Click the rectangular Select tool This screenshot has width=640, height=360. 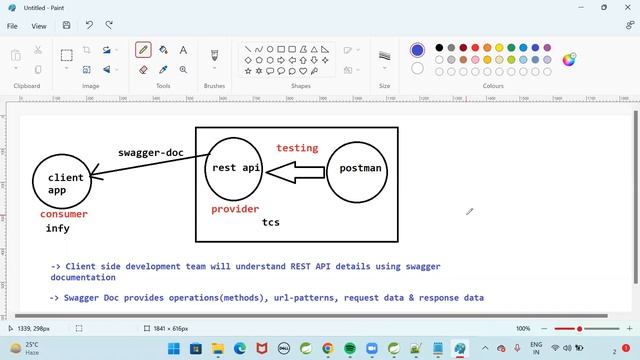67,55
